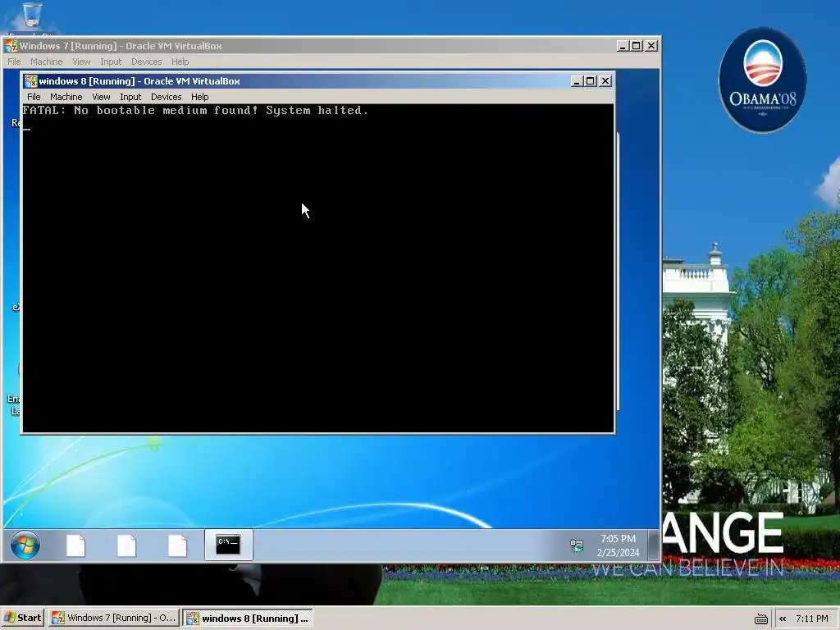Click on-screen keyboard icon in host tray
840x630 pixels.
760,619
